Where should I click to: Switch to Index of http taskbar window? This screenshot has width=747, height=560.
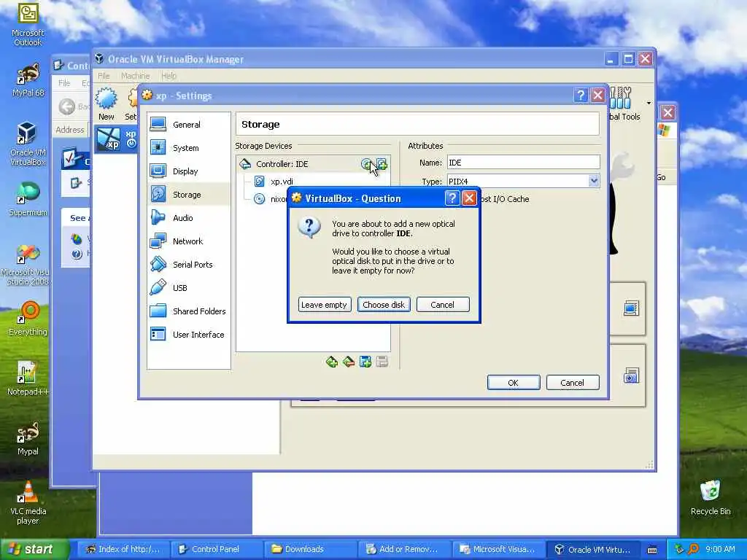[122, 549]
